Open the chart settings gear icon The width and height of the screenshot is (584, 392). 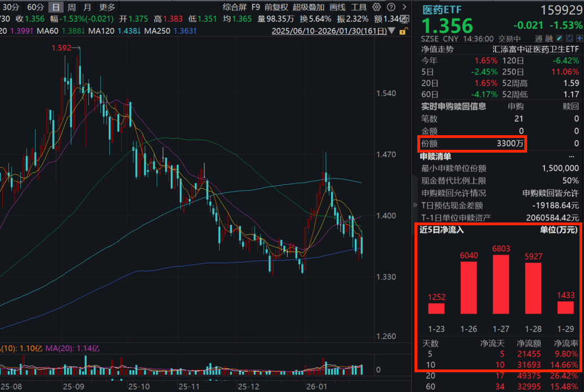point(376,7)
